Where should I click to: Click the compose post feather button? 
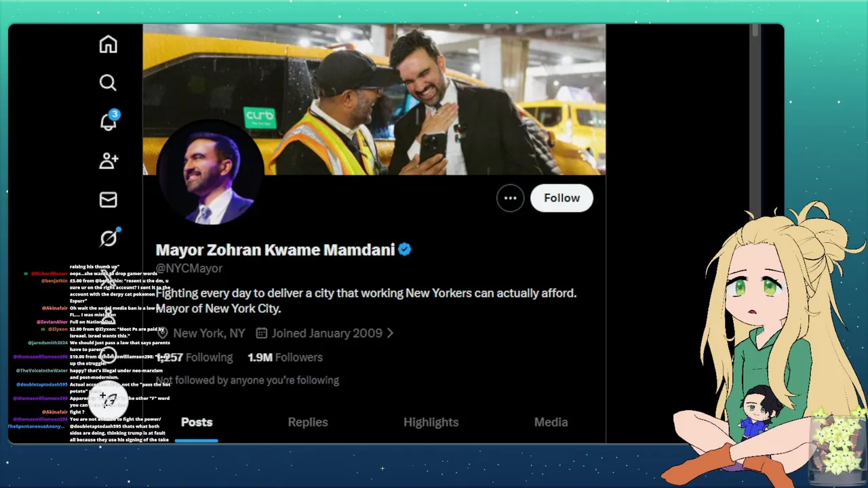click(x=108, y=399)
